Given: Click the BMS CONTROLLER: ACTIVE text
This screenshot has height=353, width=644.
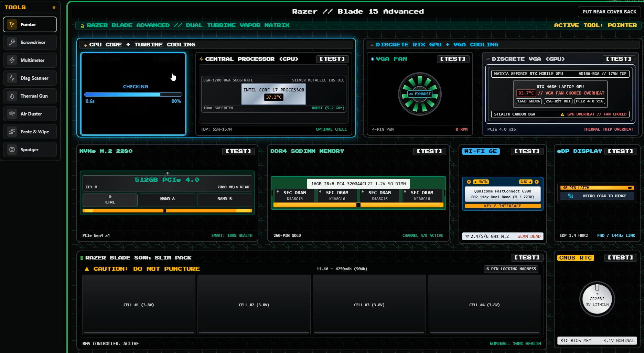Looking at the screenshot, I should tap(110, 344).
